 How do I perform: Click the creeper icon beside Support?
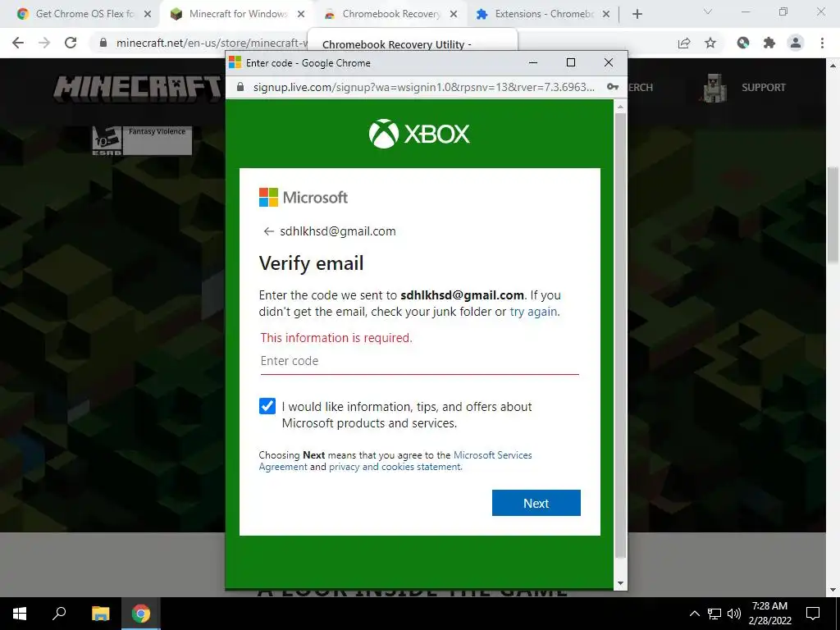(x=714, y=87)
